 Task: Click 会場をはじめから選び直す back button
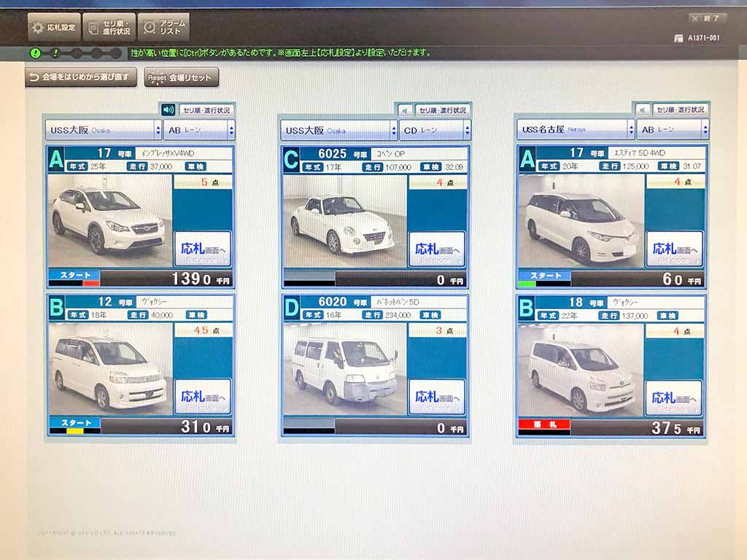(x=81, y=77)
